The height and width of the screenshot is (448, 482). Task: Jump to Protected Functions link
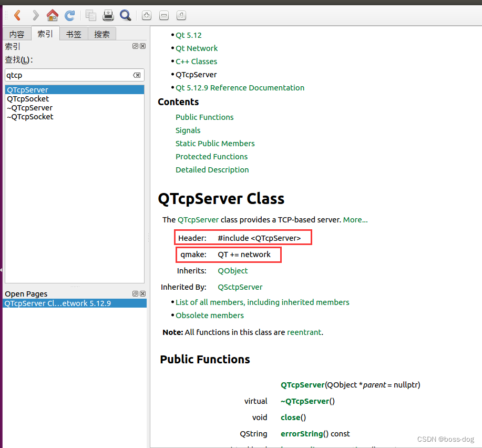coord(211,157)
